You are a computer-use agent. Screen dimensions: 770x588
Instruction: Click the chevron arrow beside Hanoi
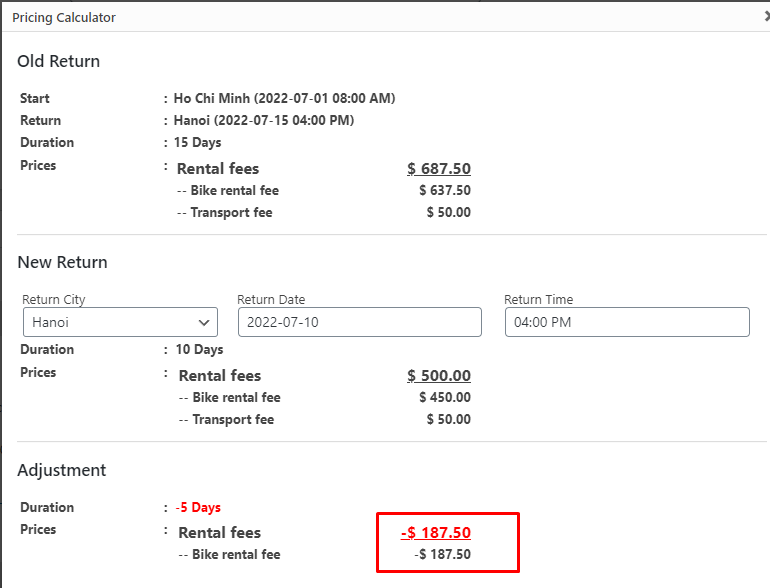(x=203, y=322)
